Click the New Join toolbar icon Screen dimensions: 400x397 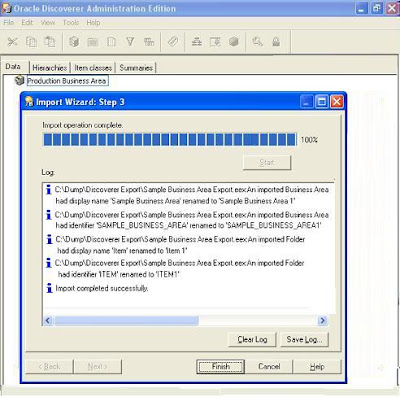149,42
